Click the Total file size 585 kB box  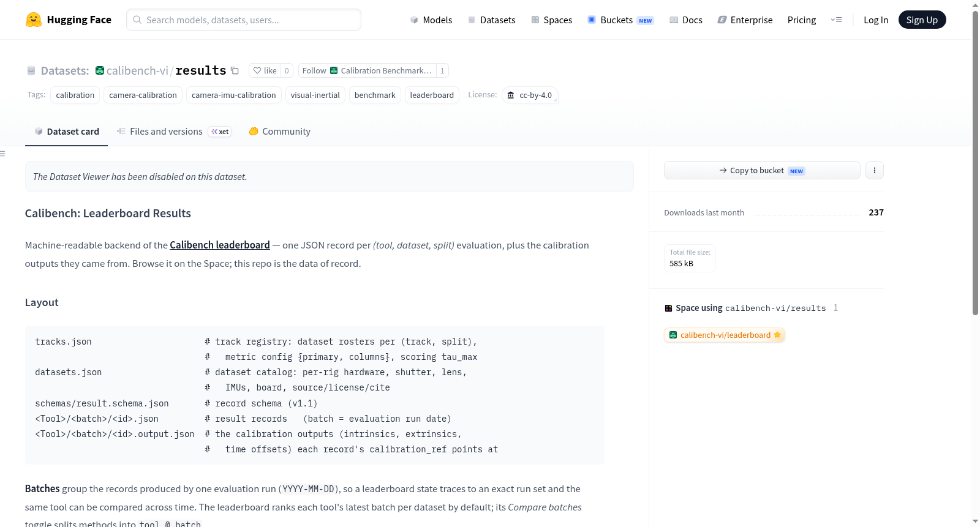690,258
